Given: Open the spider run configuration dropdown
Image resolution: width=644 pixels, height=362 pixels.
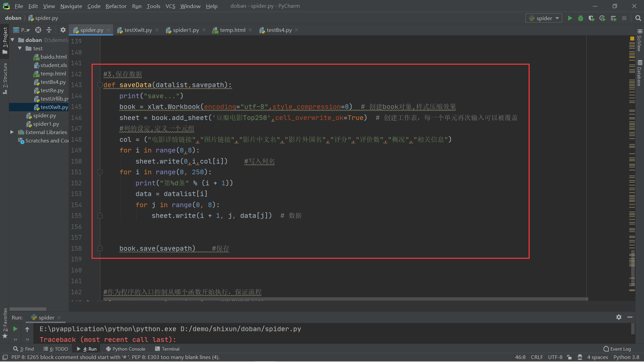Looking at the screenshot, I should coord(544,18).
